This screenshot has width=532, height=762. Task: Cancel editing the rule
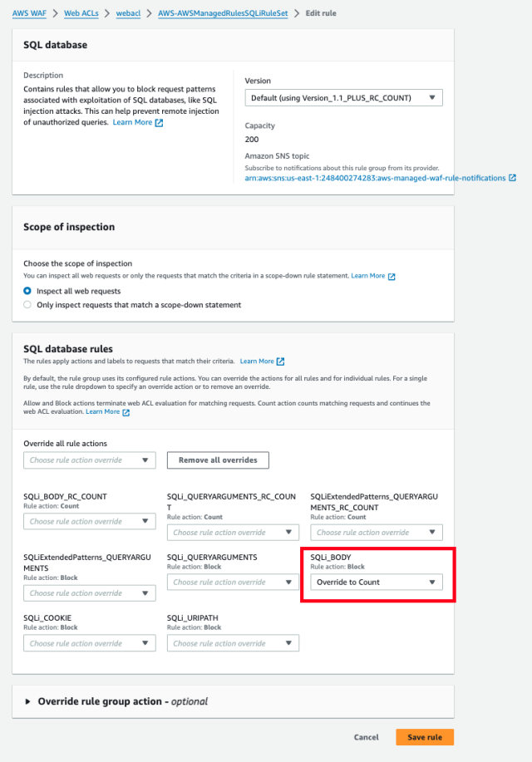[366, 737]
